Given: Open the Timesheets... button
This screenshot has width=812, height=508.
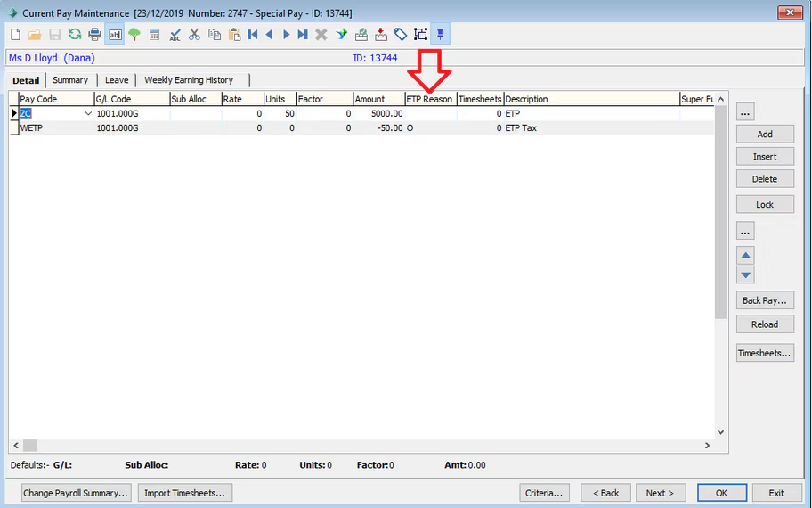Looking at the screenshot, I should 765,353.
